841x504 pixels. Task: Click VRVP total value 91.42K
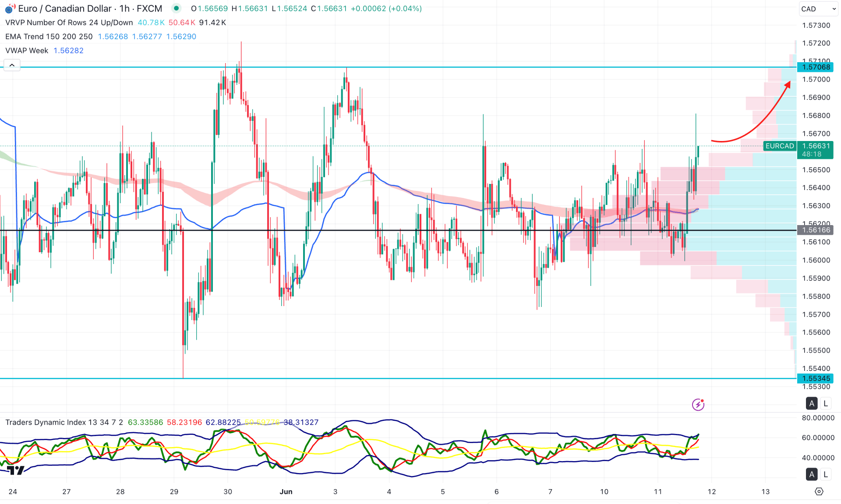pos(212,22)
